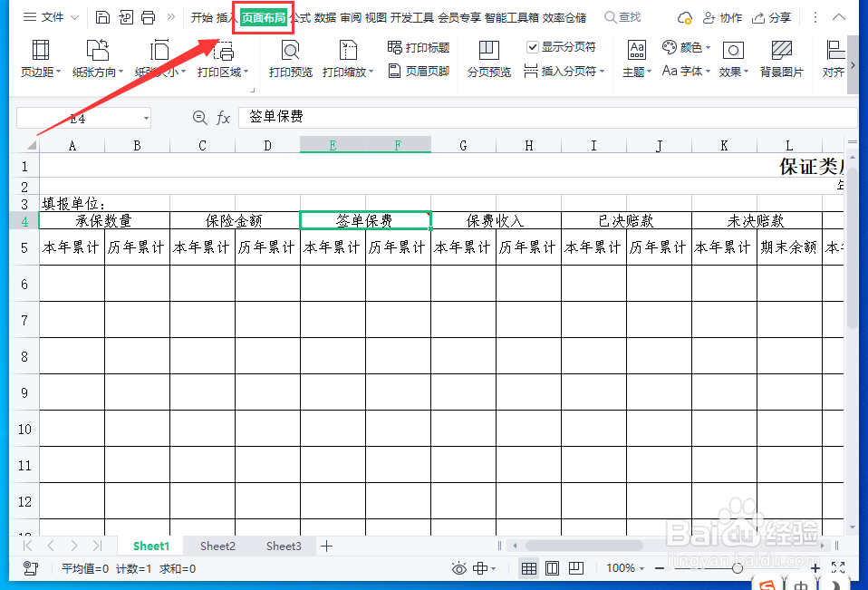Switch to the 开始 tab
The width and height of the screenshot is (868, 590).
[201, 18]
